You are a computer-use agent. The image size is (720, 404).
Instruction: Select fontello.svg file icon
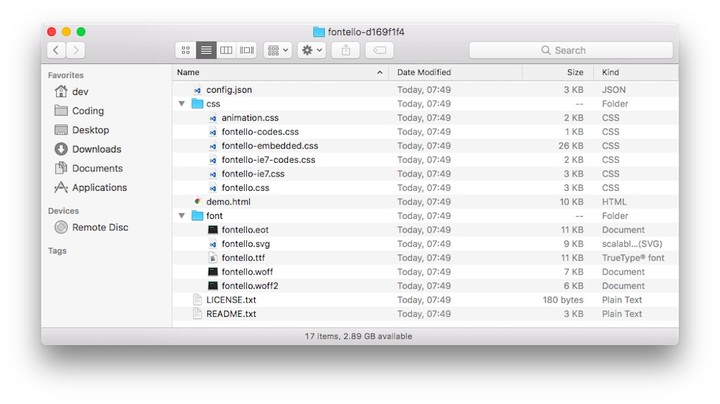213,244
